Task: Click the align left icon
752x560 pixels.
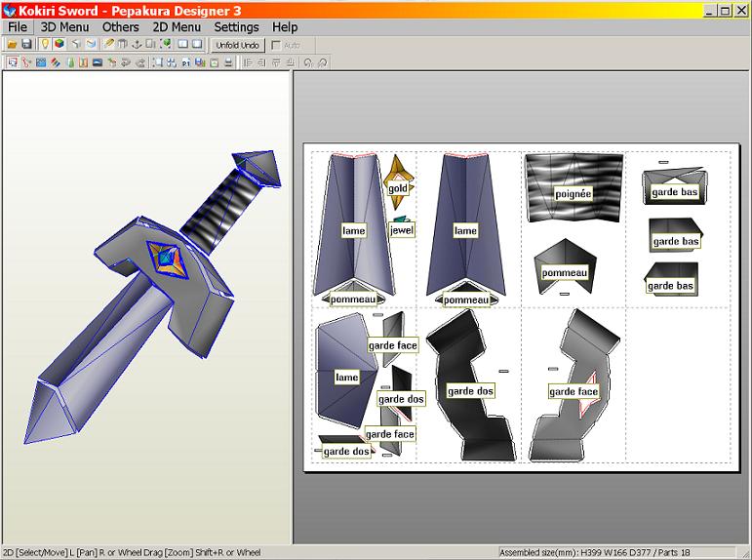Action: [x=248, y=62]
